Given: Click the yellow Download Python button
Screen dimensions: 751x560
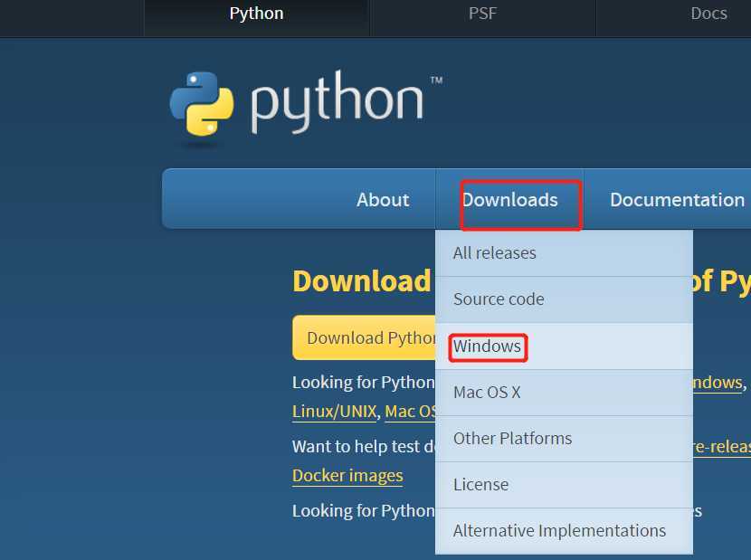Looking at the screenshot, I should (364, 337).
